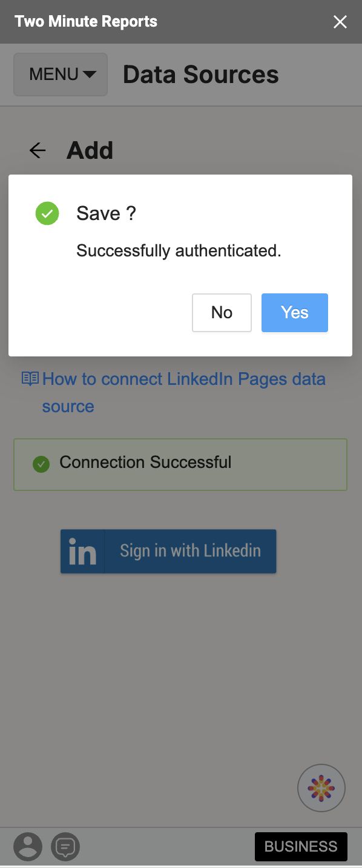The height and width of the screenshot is (868, 362).
Task: Dismiss the Save dialog with No
Action: [x=222, y=313]
